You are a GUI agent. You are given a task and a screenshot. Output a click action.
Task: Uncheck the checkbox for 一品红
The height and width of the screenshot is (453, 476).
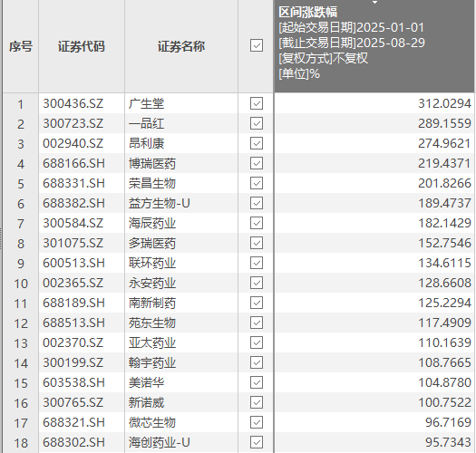(257, 123)
